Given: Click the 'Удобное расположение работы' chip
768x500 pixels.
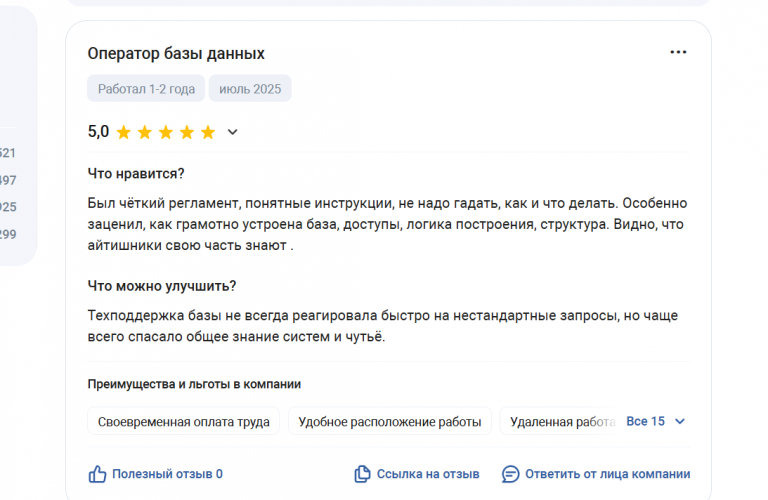Looking at the screenshot, I should click(x=390, y=421).
